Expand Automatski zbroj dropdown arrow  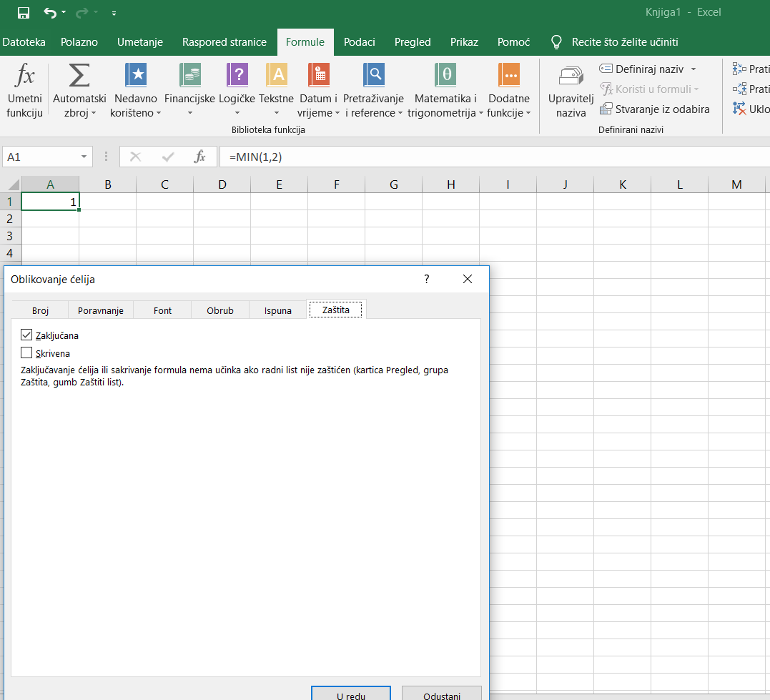point(94,113)
